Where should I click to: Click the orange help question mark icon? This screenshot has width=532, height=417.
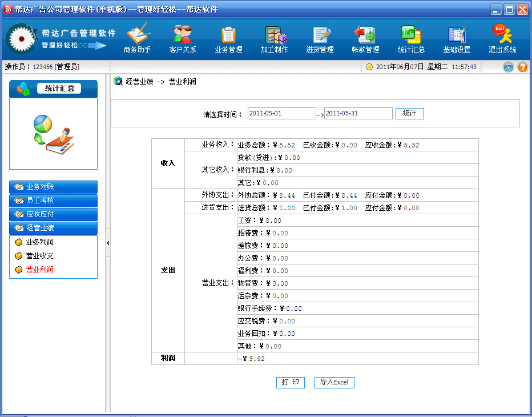[522, 67]
